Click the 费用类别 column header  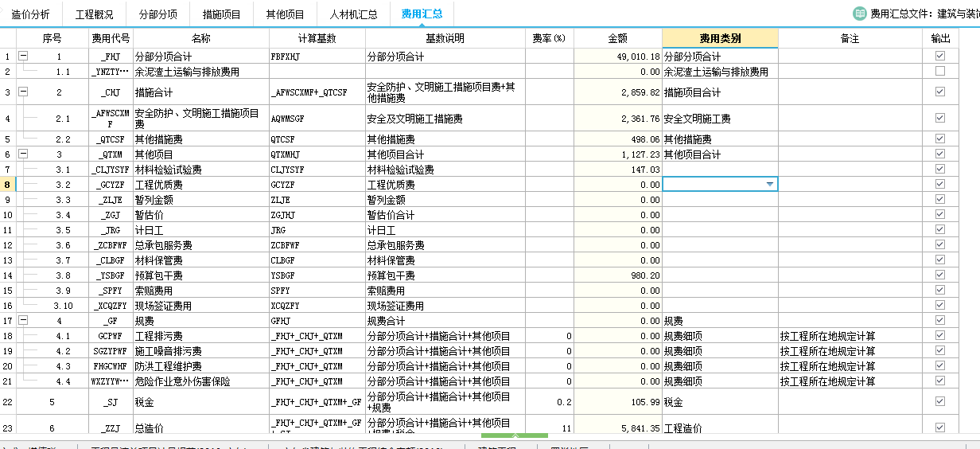720,38
